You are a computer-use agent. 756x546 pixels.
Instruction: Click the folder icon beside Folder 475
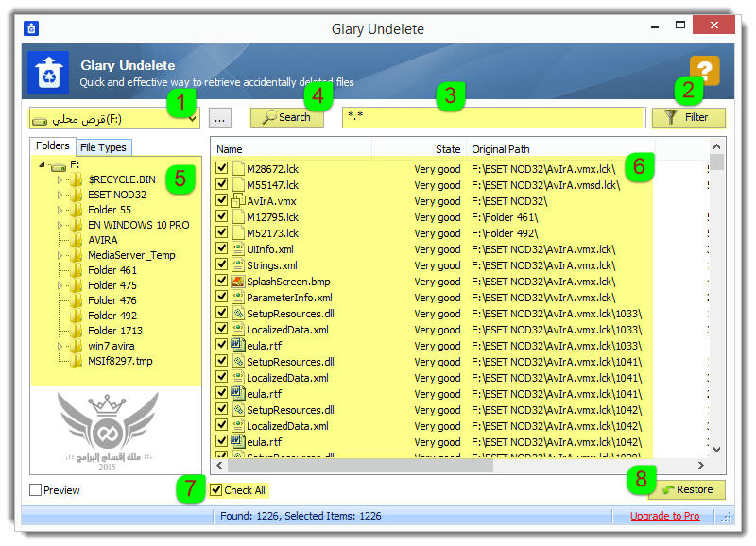coord(76,286)
